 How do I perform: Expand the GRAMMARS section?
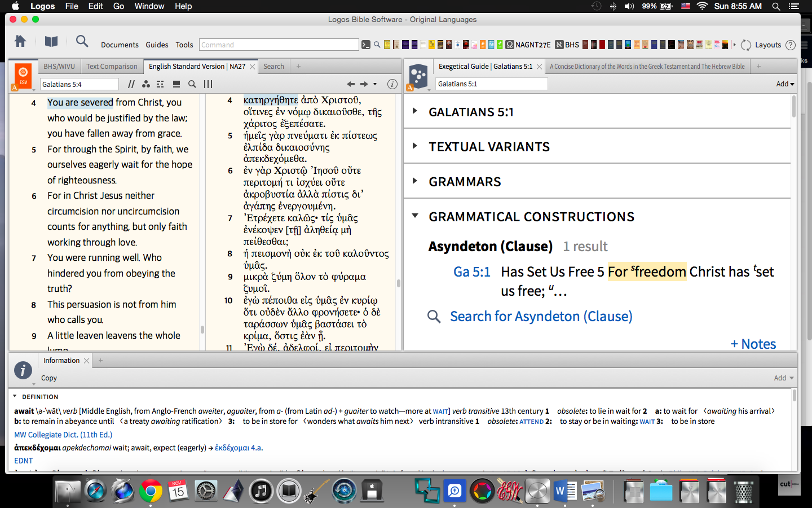pyautogui.click(x=415, y=181)
